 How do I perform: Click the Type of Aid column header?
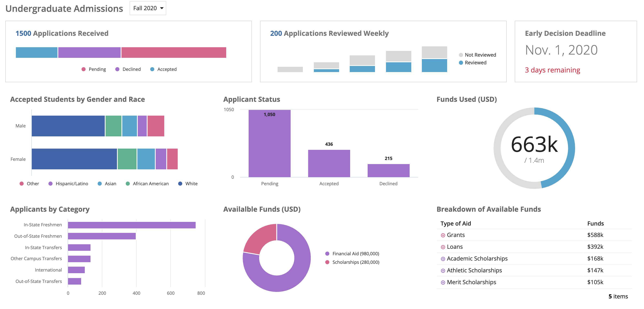455,224
